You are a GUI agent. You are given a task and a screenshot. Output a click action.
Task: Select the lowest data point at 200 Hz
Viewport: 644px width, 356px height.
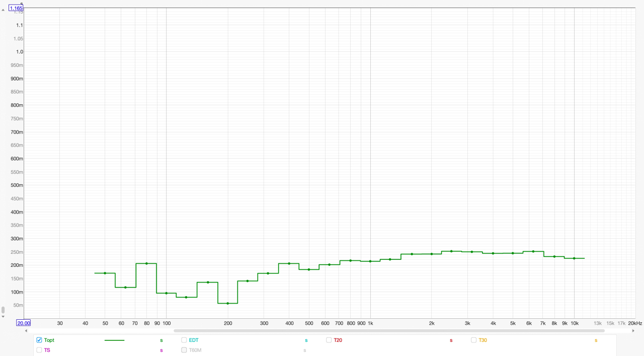point(227,303)
